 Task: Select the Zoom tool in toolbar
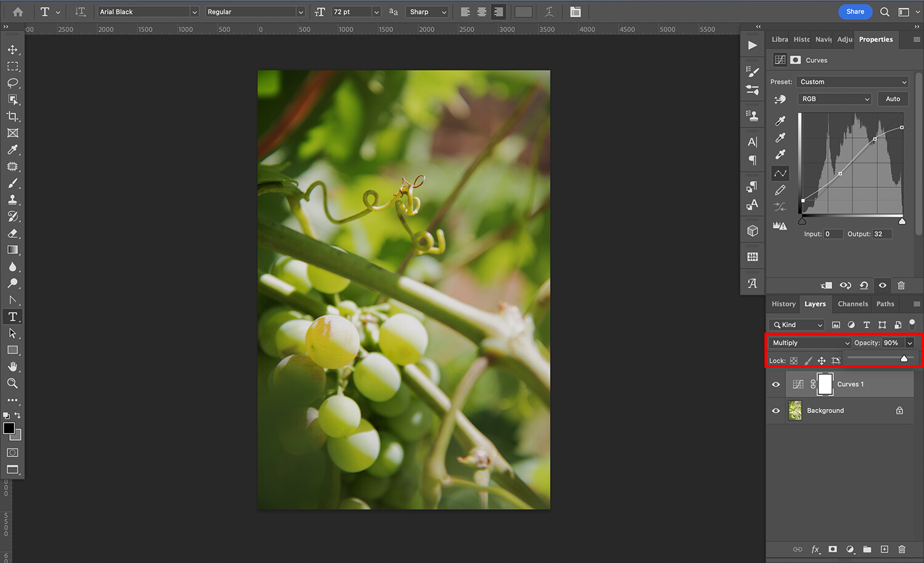[x=12, y=383]
